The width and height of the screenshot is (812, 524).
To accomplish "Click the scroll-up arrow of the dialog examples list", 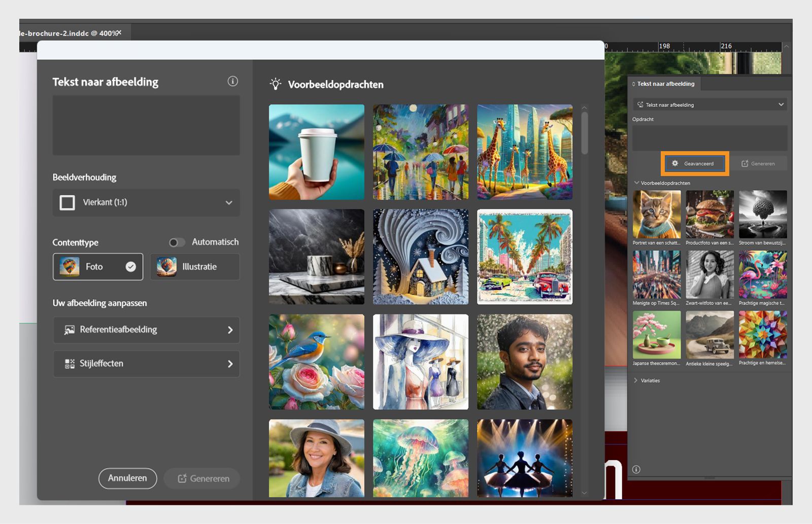I will point(584,108).
